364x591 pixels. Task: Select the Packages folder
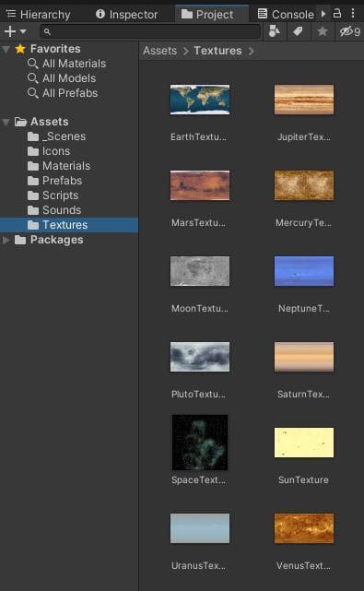tap(49, 240)
